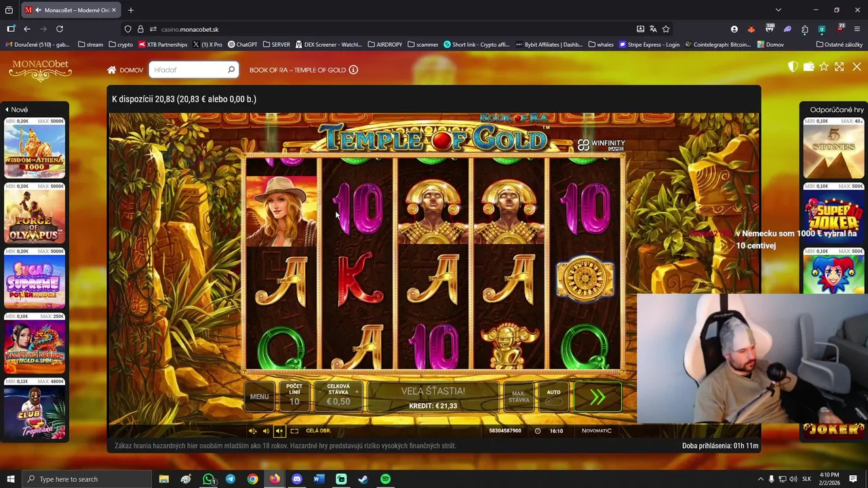This screenshot has width=868, height=488.
Task: Open Stripe Express - Login bookmark
Action: 649,45
